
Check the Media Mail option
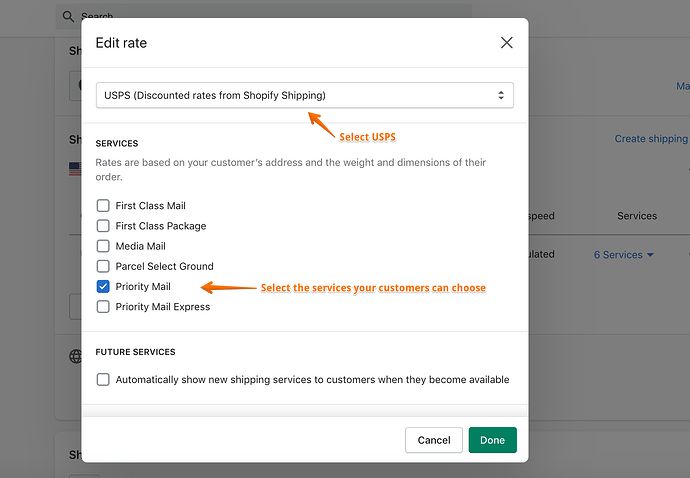click(103, 246)
